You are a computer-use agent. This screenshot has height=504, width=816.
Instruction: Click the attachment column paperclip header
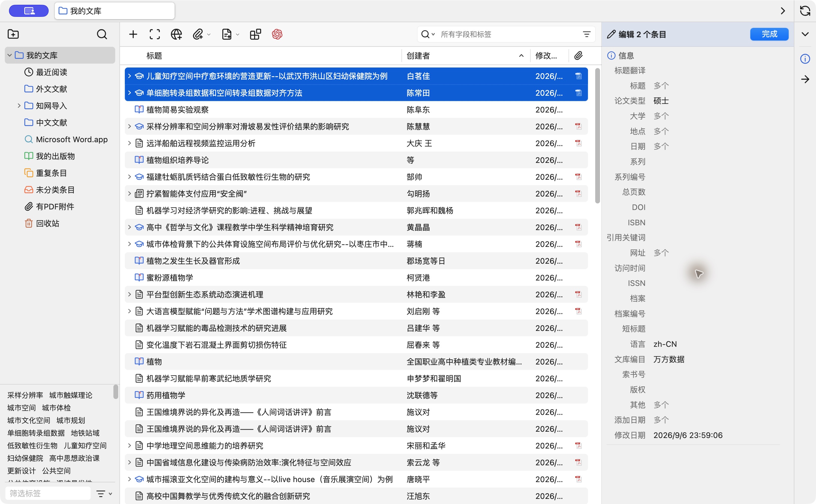pos(578,55)
